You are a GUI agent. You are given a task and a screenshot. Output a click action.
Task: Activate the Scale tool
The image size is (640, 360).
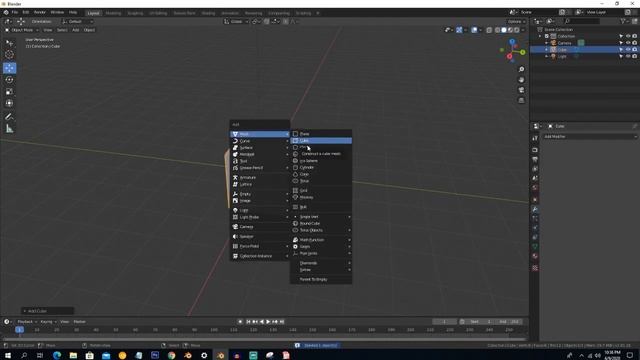(x=9, y=91)
